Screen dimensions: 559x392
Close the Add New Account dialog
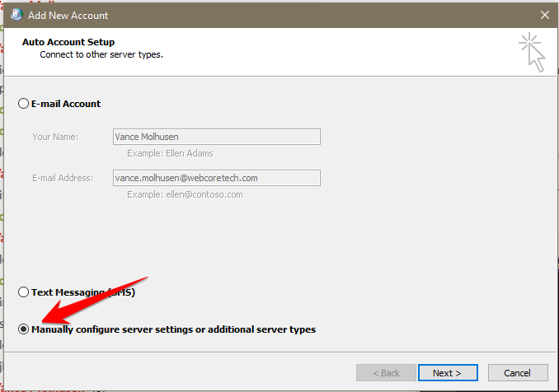click(x=543, y=15)
